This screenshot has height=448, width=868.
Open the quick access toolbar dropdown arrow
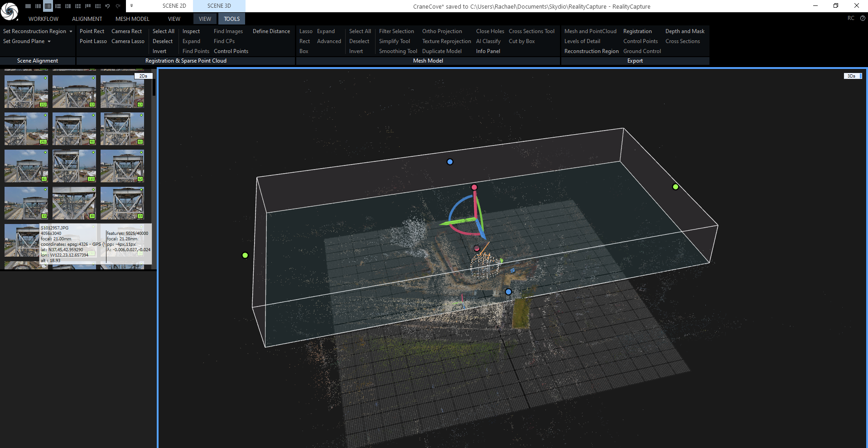131,6
